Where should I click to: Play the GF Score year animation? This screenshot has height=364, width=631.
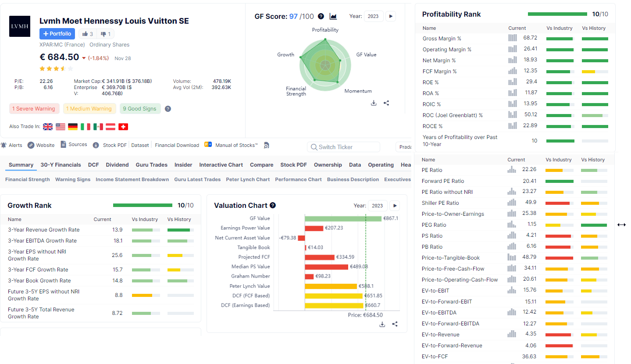391,16
